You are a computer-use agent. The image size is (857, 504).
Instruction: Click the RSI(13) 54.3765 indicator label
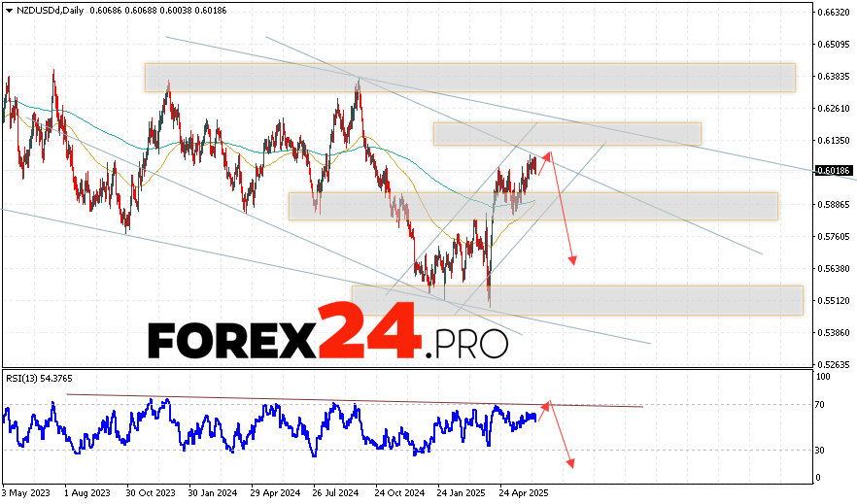[x=39, y=378]
